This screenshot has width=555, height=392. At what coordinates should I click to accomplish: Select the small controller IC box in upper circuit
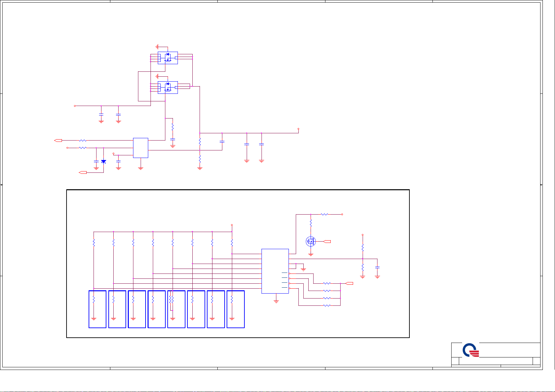(x=141, y=148)
